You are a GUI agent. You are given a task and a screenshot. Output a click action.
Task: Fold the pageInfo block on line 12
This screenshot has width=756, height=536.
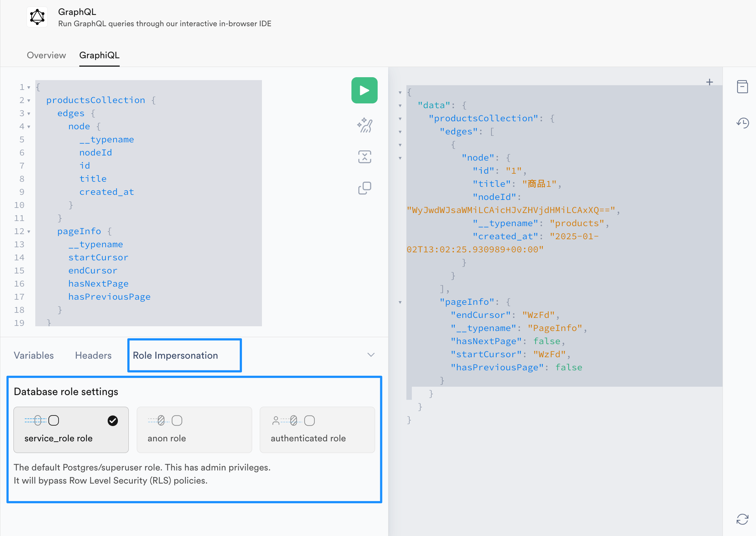tap(29, 232)
